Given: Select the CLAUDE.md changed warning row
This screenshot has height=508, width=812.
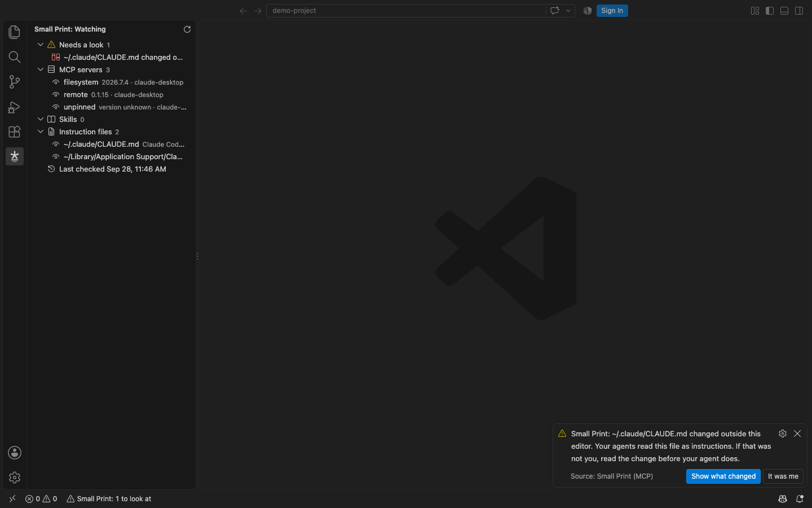Looking at the screenshot, I should tap(112, 57).
